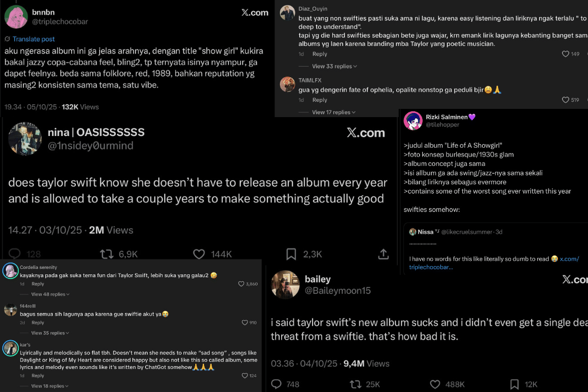
Task: Like nina's tweet with the heart icon
Action: [199, 253]
